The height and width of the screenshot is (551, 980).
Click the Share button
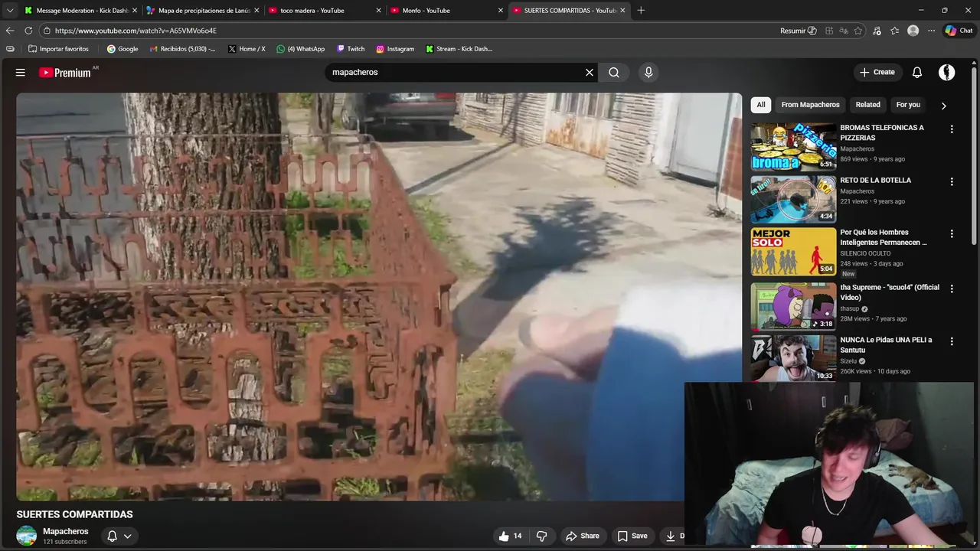point(583,536)
